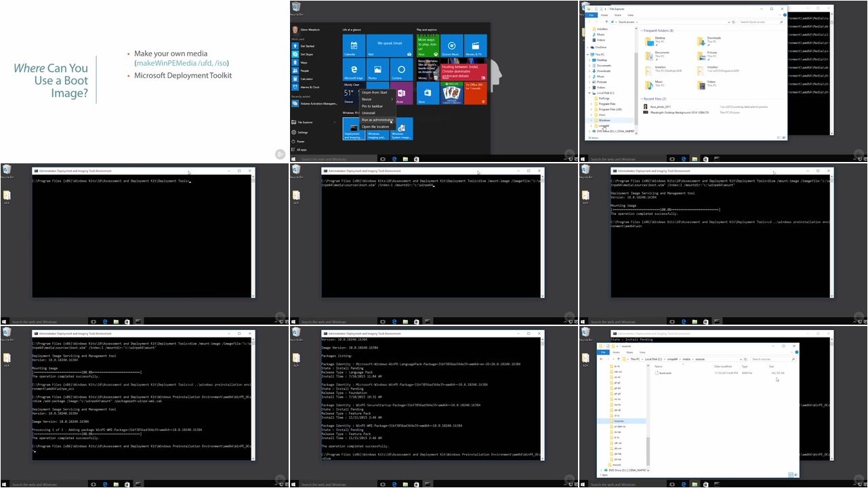Expand the Program Files (x86) tree node

[591, 109]
